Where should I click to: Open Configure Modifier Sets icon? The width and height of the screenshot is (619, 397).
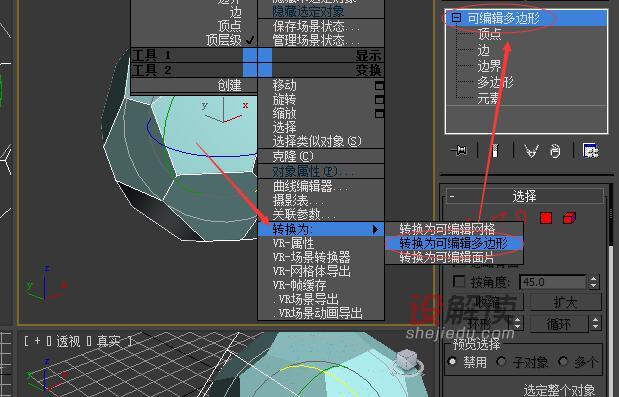[x=591, y=151]
